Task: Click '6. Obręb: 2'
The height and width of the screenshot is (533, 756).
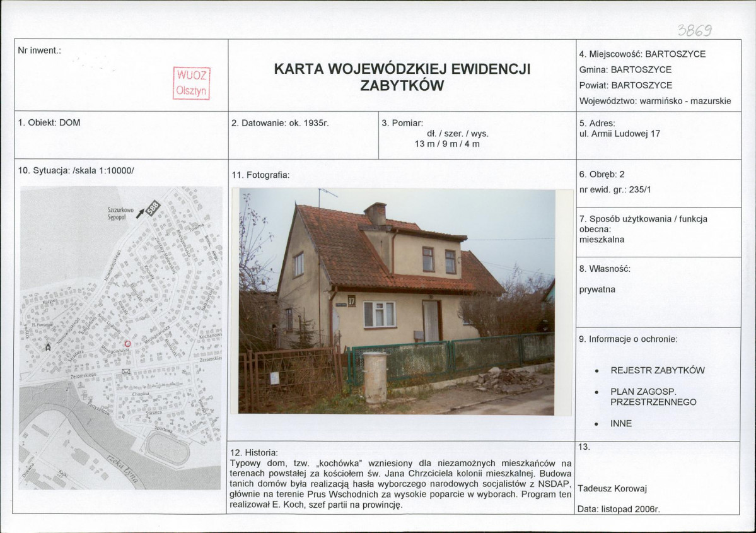Action: click(x=602, y=174)
